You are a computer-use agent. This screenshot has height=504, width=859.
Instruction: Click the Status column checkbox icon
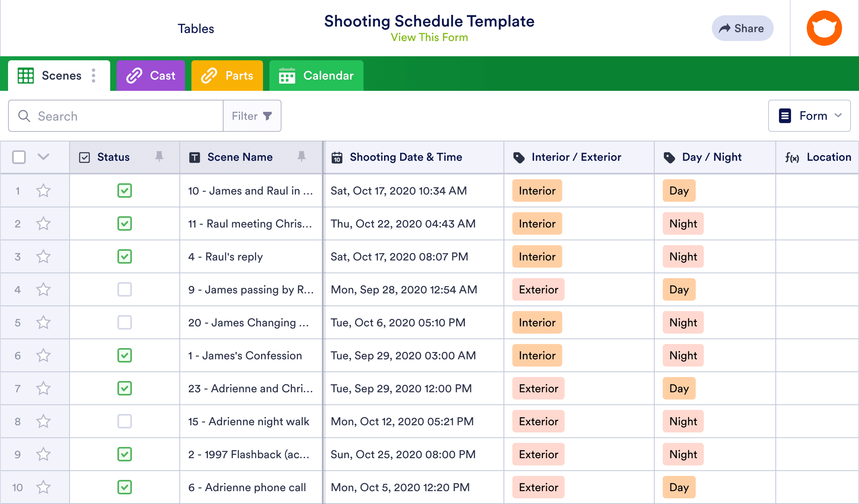coord(84,158)
